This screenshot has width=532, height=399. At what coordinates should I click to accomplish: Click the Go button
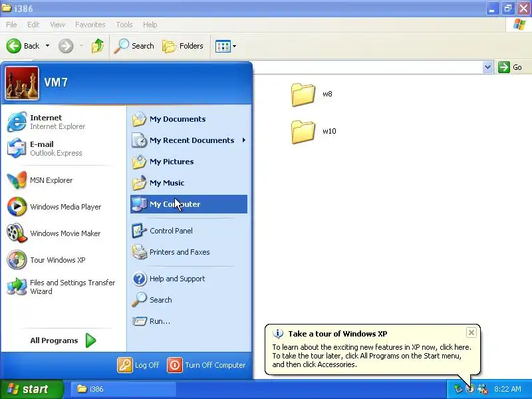coord(510,67)
